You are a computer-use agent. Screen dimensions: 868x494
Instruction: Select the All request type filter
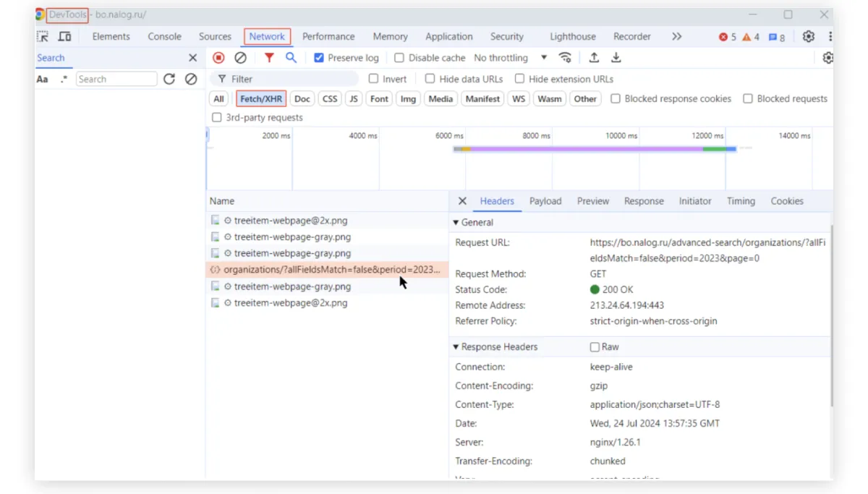click(x=218, y=99)
